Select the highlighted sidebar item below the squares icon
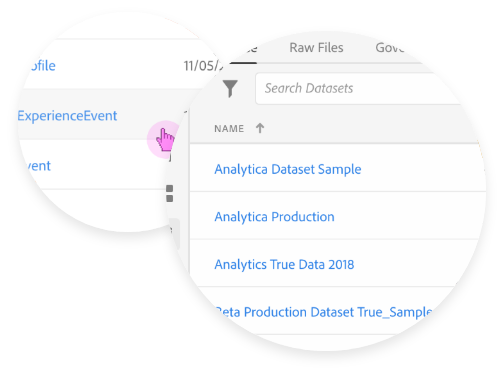 pos(174,234)
